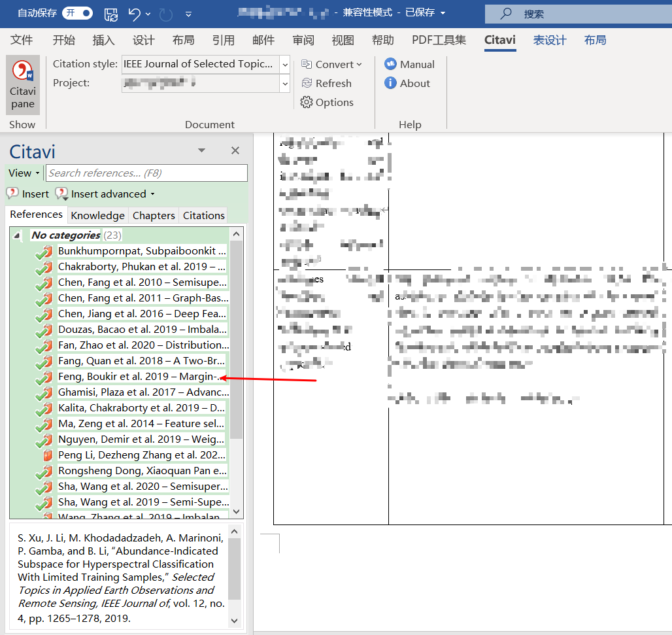Collapse the No categories group
Viewport: 672px width, 635px height.
[x=16, y=235]
